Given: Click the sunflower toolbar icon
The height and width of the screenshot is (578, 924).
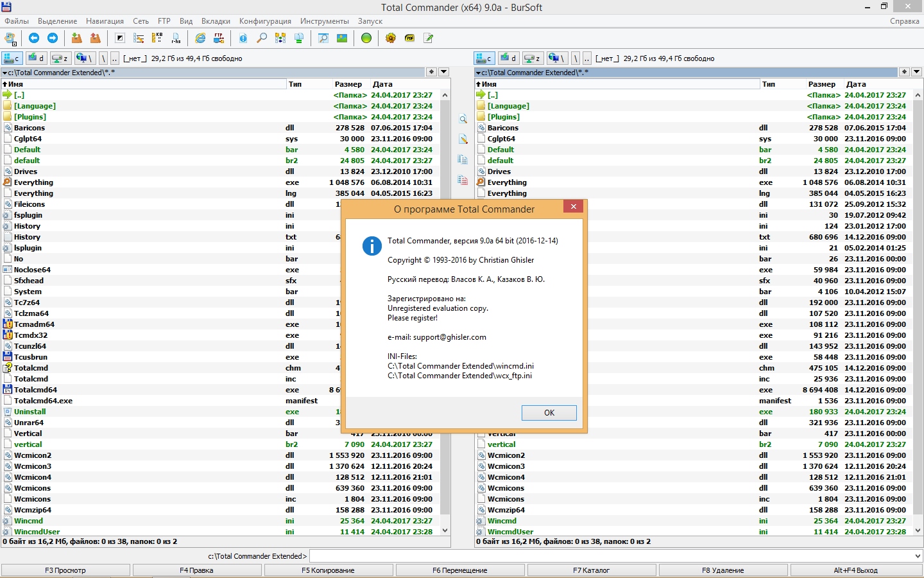Looking at the screenshot, I should (x=391, y=39).
